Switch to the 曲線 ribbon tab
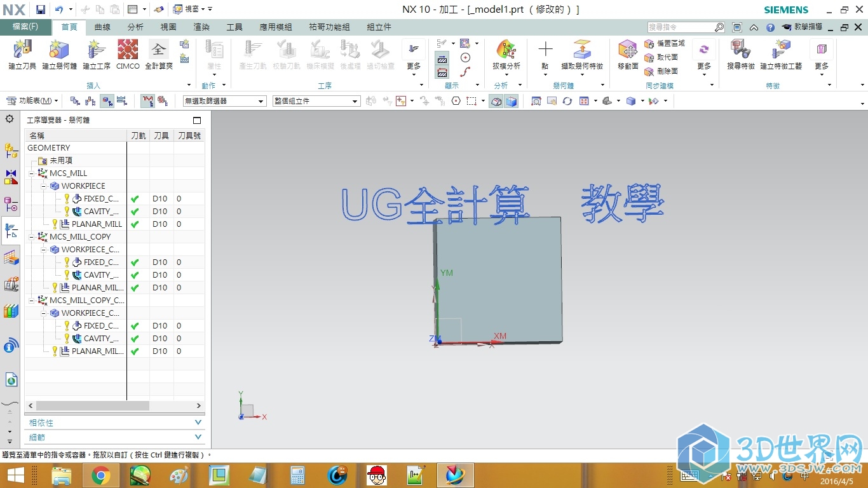Viewport: 868px width, 488px height. 102,27
